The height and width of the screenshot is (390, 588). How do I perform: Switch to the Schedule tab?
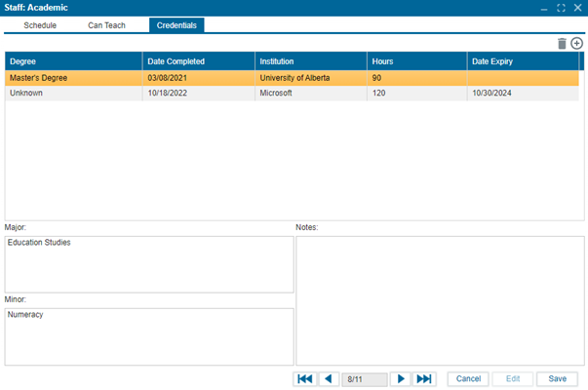(x=40, y=25)
